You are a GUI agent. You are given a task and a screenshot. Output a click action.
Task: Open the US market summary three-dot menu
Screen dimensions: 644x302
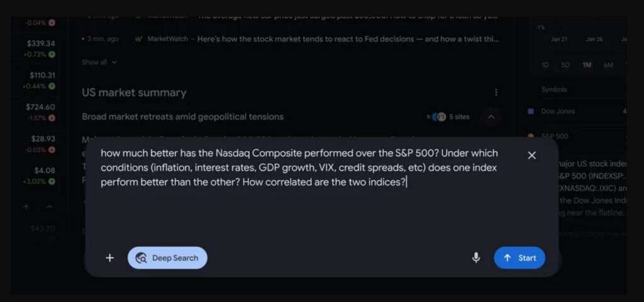(496, 92)
